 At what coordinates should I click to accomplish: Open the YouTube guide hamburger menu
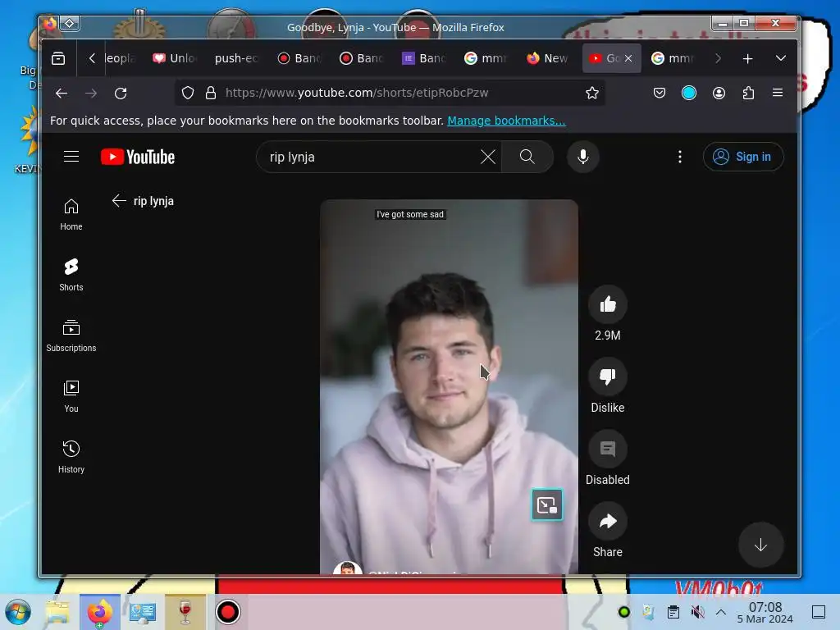click(71, 157)
